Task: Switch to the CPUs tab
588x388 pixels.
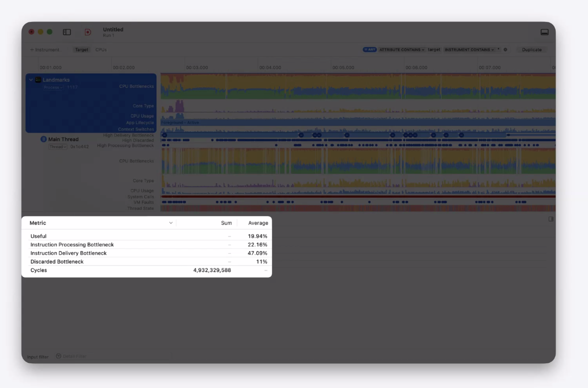Action: tap(101, 50)
